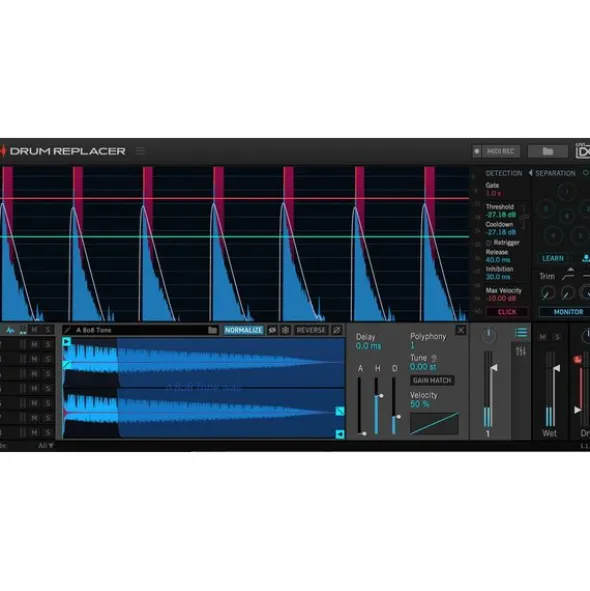Click pan knob above channel 1 fader
590x591 pixels.
click(489, 335)
